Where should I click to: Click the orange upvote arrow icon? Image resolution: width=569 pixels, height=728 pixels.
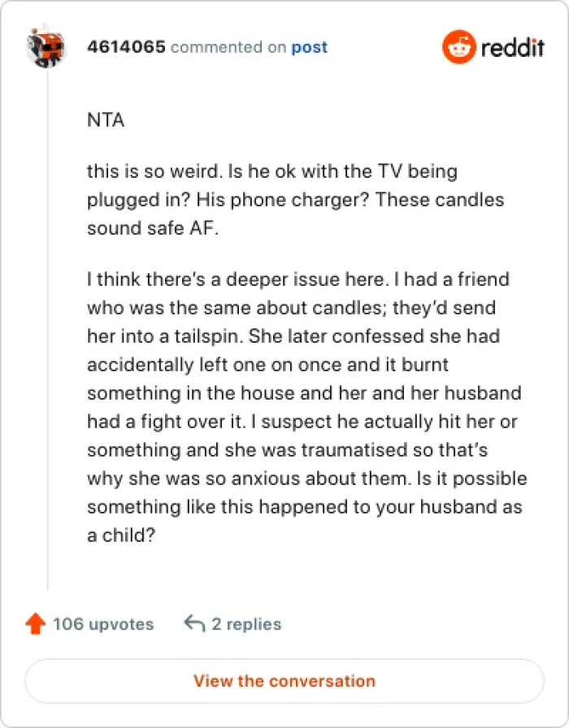click(x=35, y=624)
